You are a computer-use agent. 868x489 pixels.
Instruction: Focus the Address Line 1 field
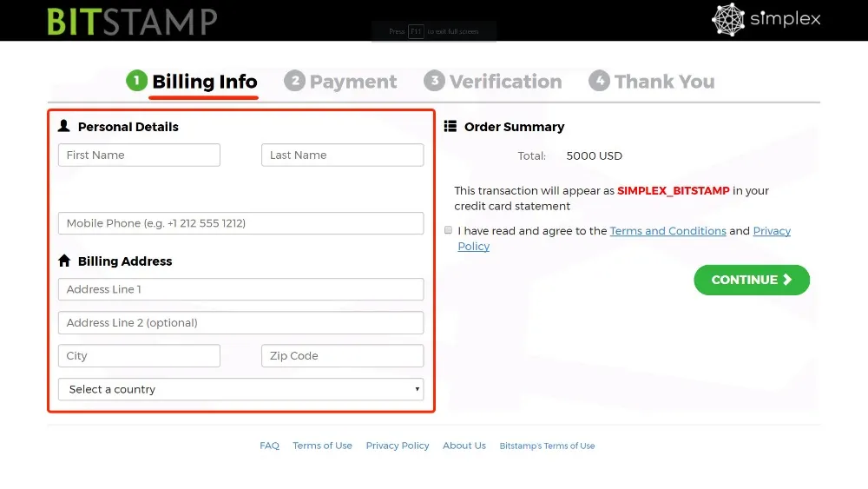pos(240,289)
